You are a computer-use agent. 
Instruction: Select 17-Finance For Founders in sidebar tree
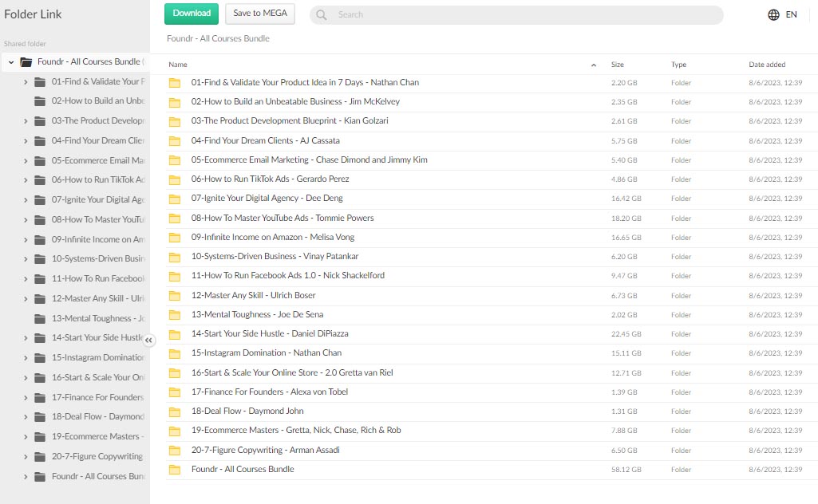pyautogui.click(x=97, y=398)
